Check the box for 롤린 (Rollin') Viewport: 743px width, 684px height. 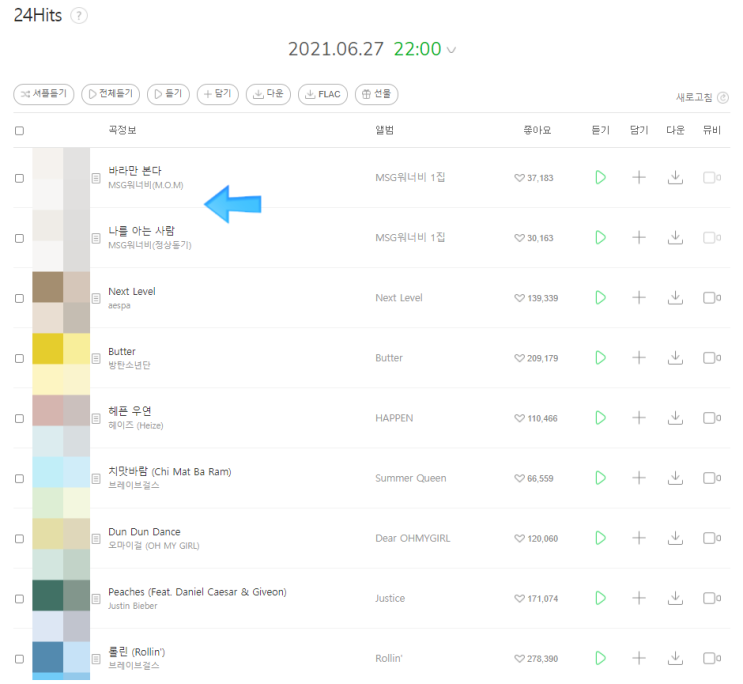[x=19, y=659]
